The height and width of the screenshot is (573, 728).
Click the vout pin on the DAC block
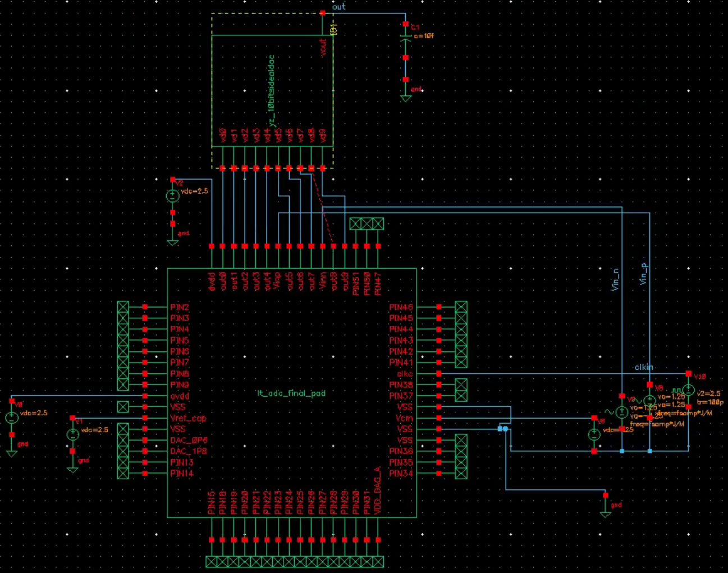pyautogui.click(x=323, y=47)
